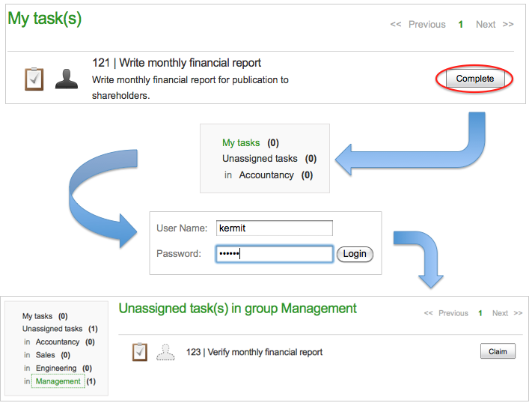Select the Management group in sidebar
The height and width of the screenshot is (403, 532).
click(58, 381)
